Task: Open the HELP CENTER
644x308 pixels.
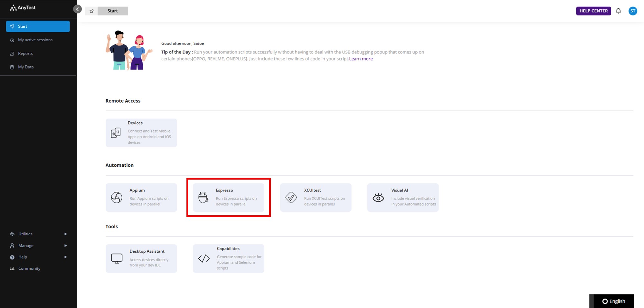Action: [593, 11]
